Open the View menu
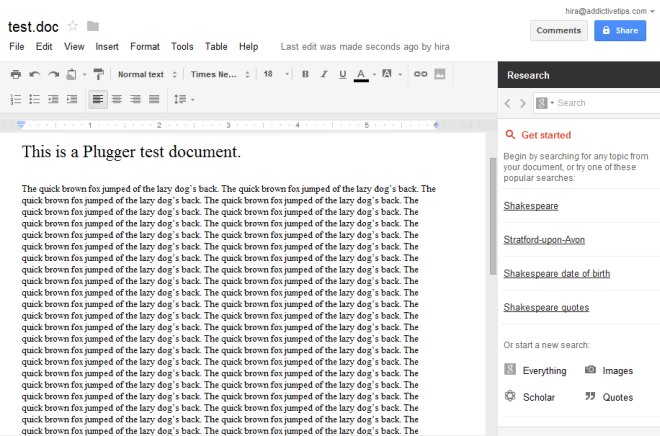Viewport: 660px width, 436px height. coord(74,47)
